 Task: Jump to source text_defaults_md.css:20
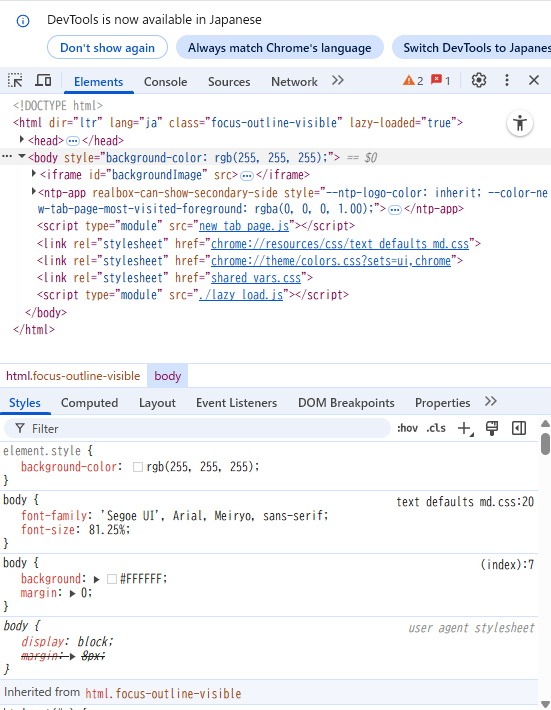(x=465, y=502)
